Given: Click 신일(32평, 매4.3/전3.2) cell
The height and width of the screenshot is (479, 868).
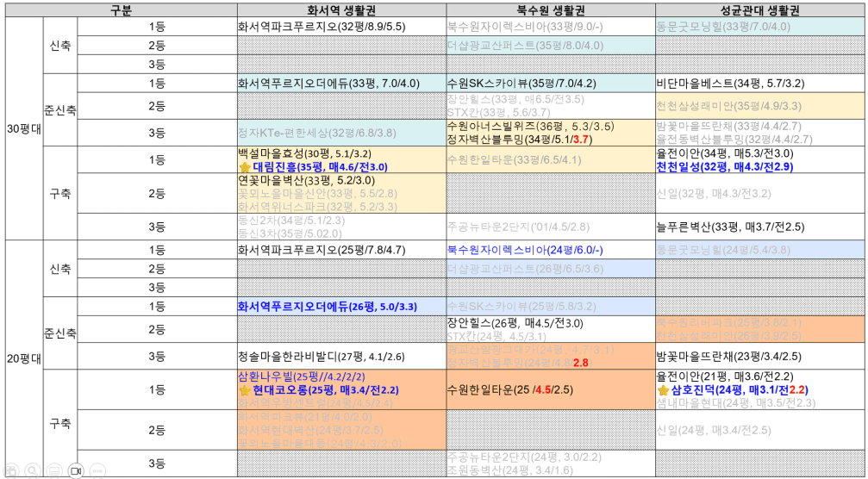Looking at the screenshot, I should (760, 194).
